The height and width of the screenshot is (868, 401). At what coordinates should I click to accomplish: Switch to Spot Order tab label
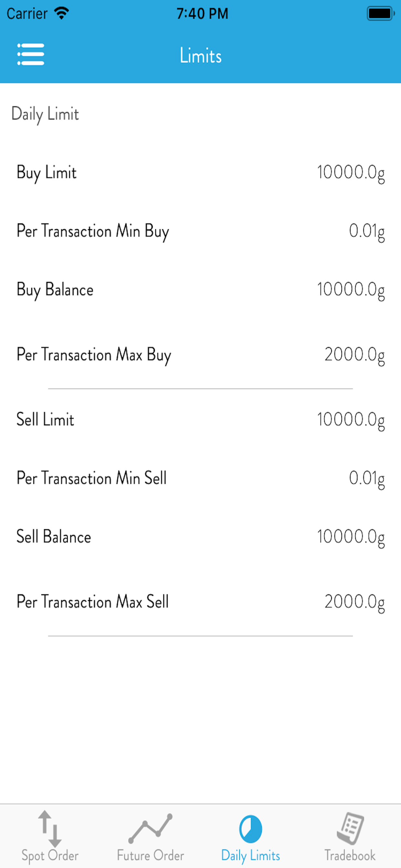pos(50,856)
